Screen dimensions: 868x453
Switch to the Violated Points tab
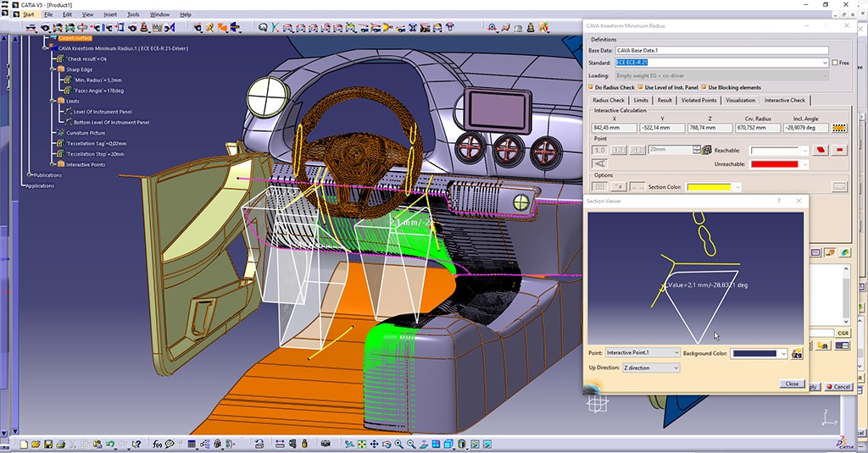(x=698, y=100)
